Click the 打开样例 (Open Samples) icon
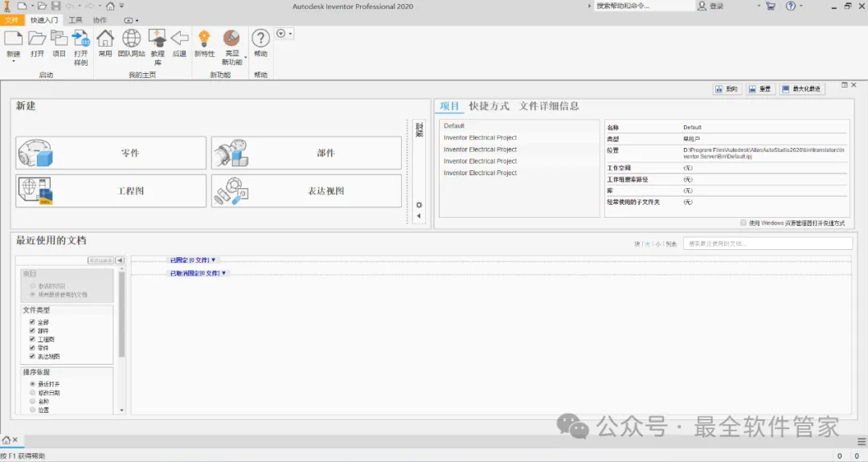The width and height of the screenshot is (868, 462). coord(81,39)
